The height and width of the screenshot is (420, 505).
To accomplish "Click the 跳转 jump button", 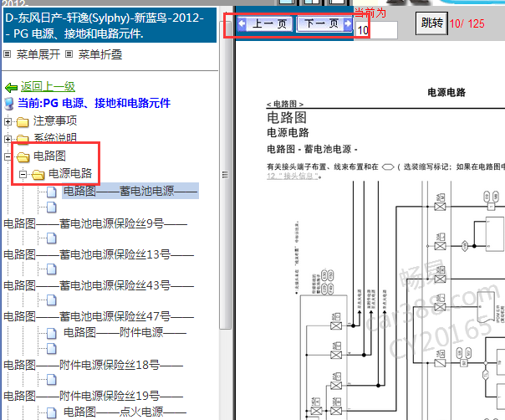I will pyautogui.click(x=431, y=23).
